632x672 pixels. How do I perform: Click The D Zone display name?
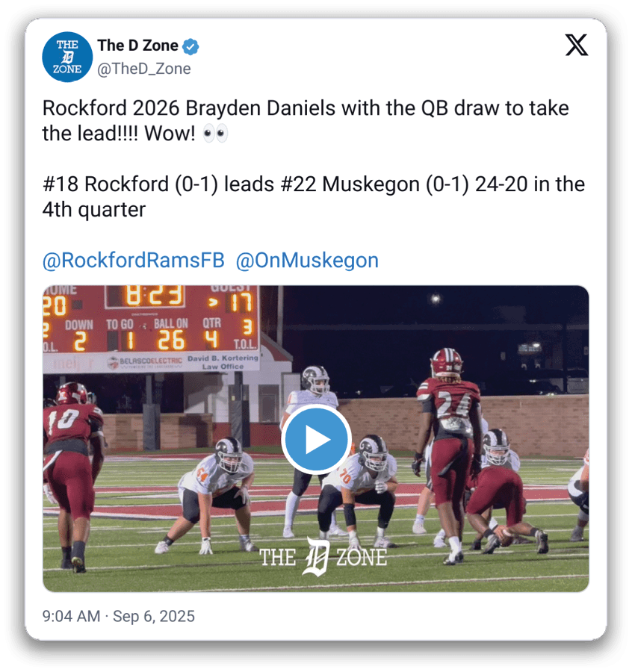(137, 46)
